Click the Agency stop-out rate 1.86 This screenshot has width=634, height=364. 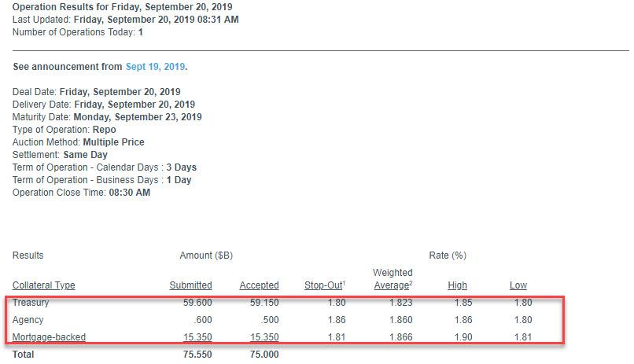(337, 320)
